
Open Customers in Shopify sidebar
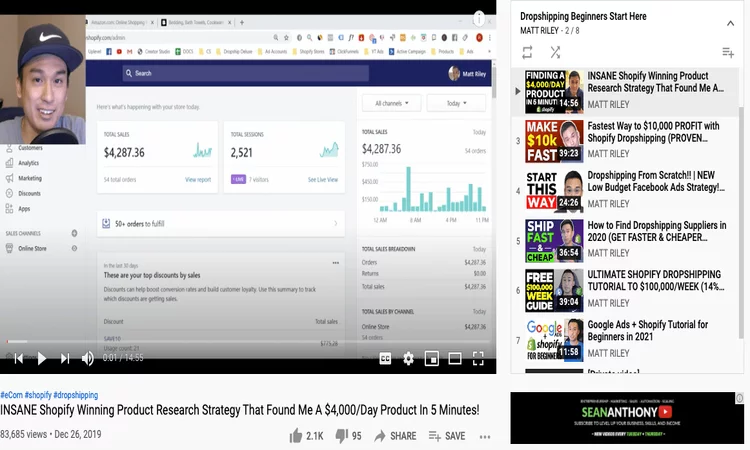[x=30, y=148]
